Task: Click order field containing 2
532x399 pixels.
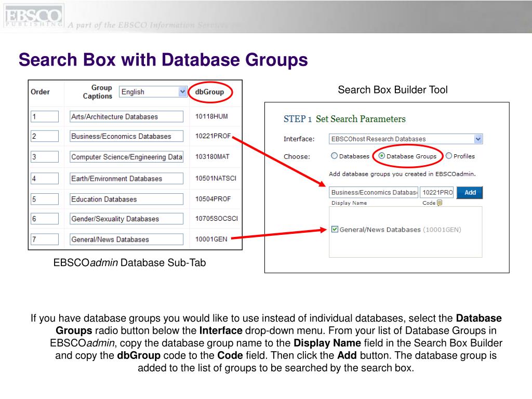Action: 45,136
